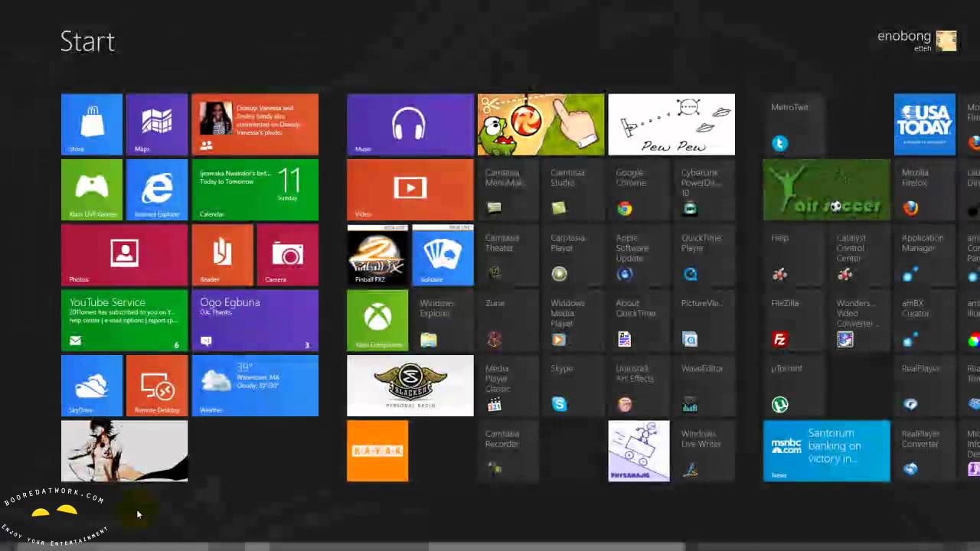Open Camtasia Studio tile

573,190
